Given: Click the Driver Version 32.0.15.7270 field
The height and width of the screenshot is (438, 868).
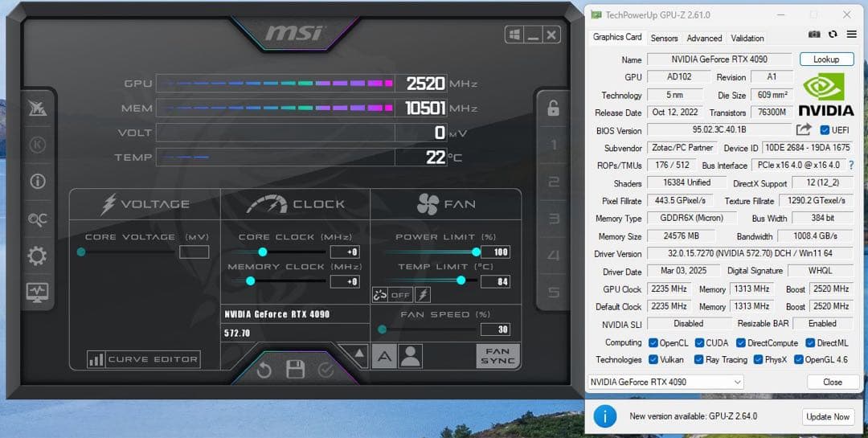Looking at the screenshot, I should click(750, 254).
